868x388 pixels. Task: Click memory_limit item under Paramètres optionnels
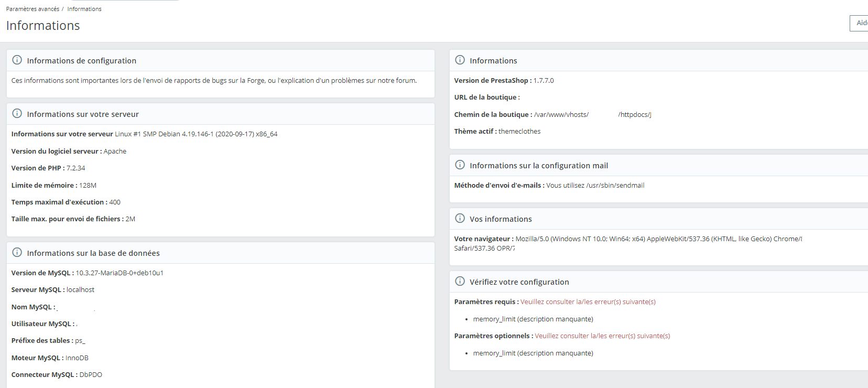pyautogui.click(x=533, y=353)
